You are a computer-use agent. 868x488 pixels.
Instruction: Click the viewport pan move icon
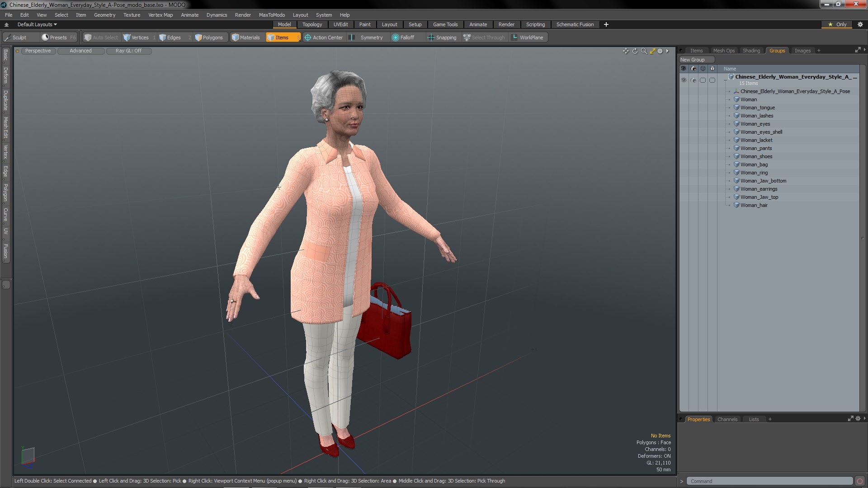[626, 51]
